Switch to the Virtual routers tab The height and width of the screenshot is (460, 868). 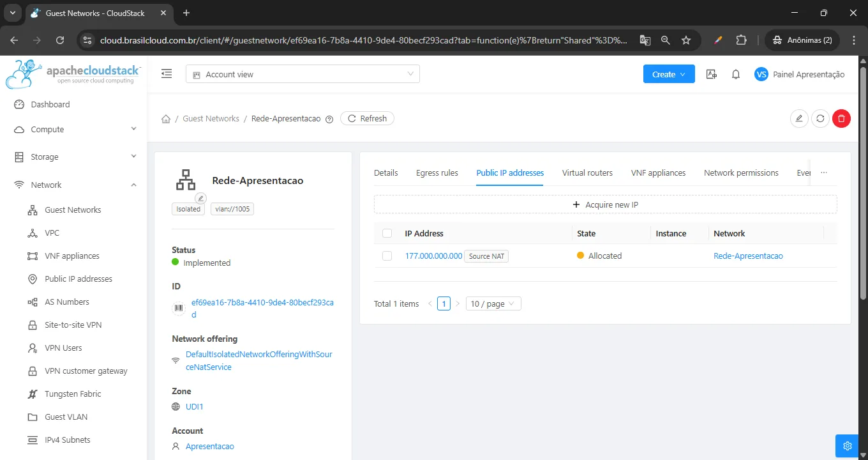(587, 172)
